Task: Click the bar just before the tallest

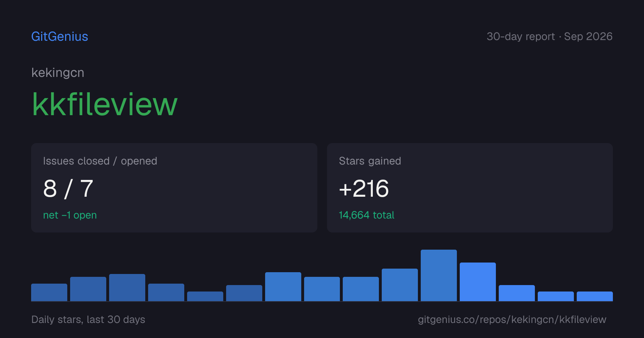Action: 400,285
